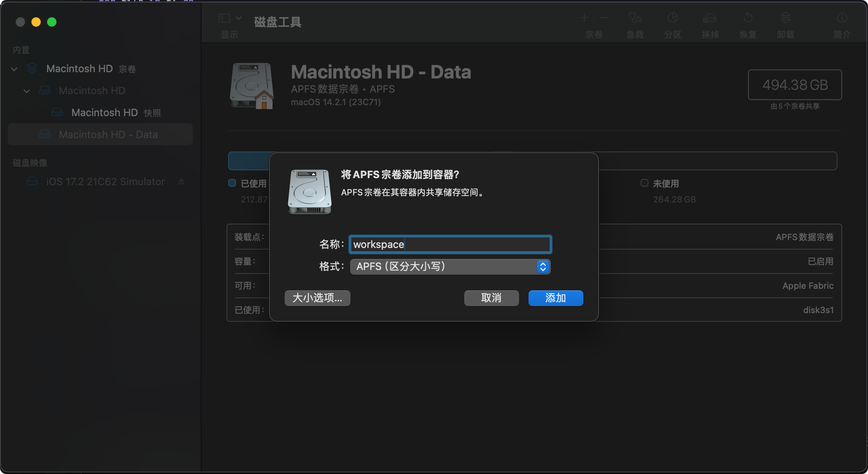Click the 分区 partition toolbar icon

pyautogui.click(x=673, y=18)
